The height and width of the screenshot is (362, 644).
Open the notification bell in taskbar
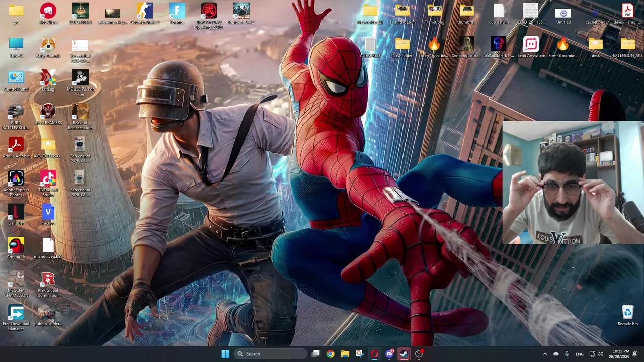click(635, 354)
